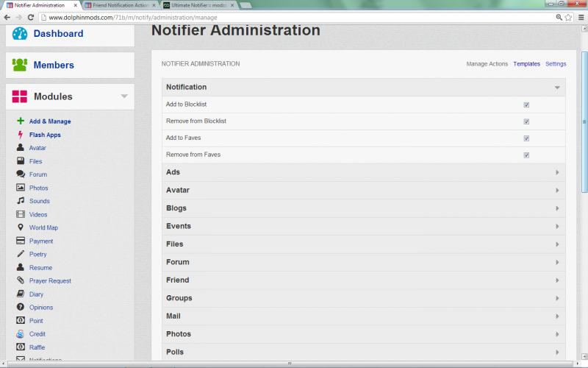Open the Add & Manage modules link
This screenshot has height=368, width=588.
(50, 121)
